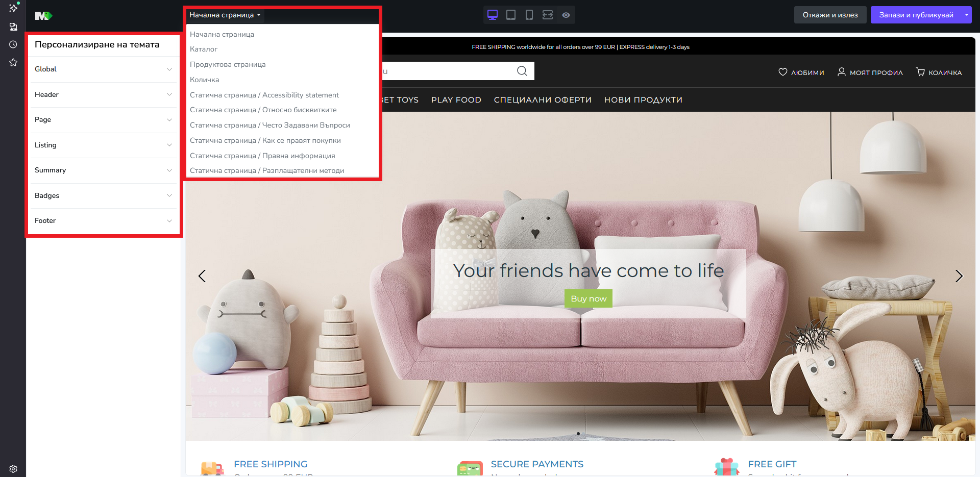Open settings gear at sidebar bottom
980x477 pixels.
[x=13, y=468]
